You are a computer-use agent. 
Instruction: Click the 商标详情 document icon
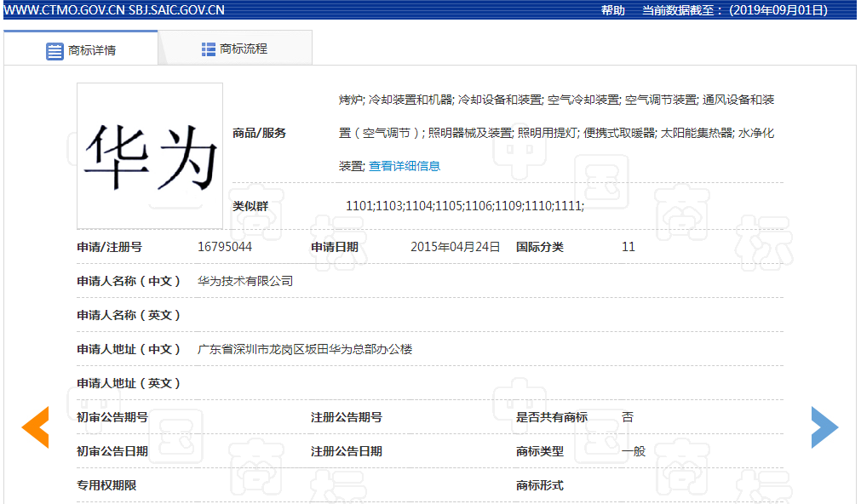click(x=55, y=51)
